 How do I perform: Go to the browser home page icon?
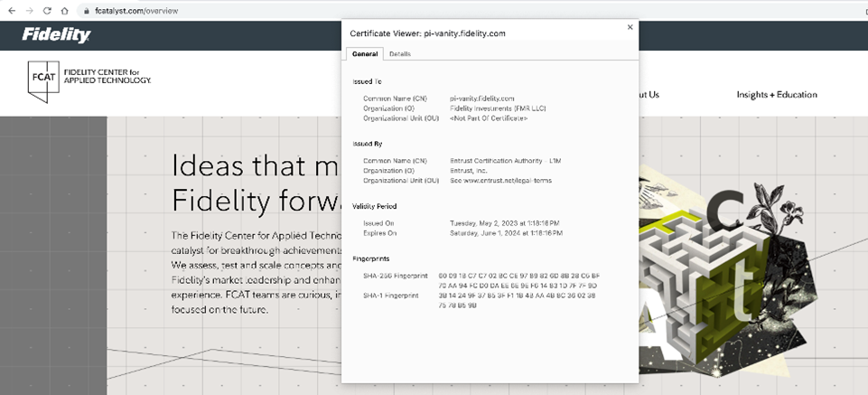[64, 11]
